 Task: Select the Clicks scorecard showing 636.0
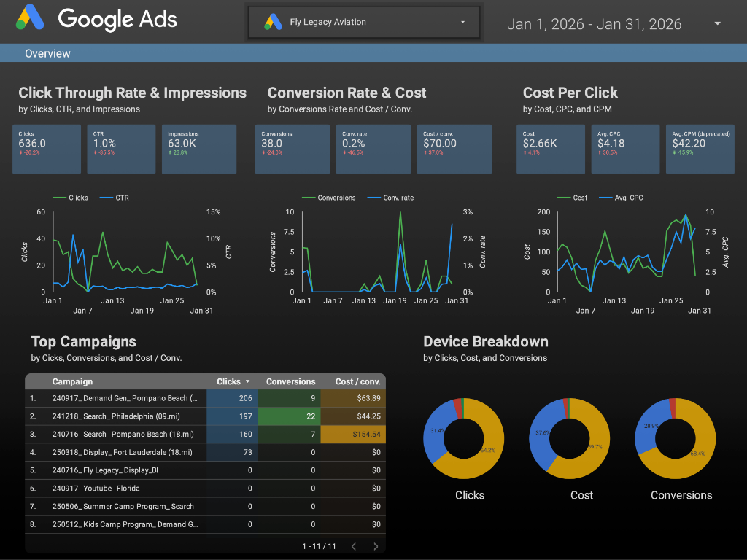tap(47, 149)
